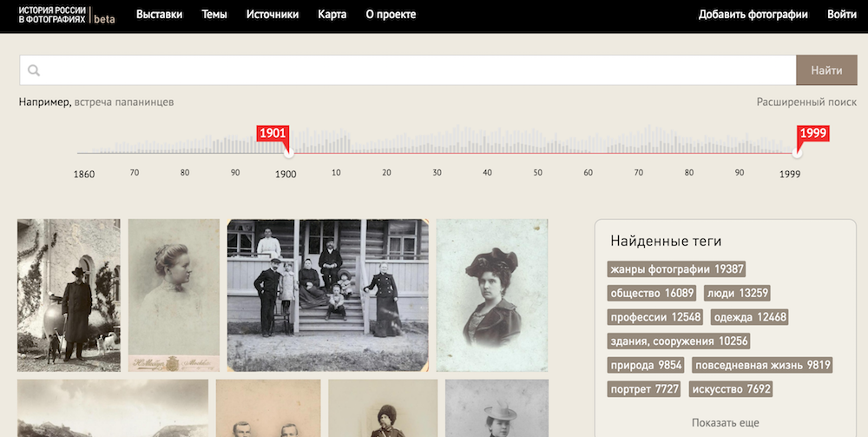Click the example query встреча папанинцев
The width and height of the screenshot is (868, 437).
(123, 102)
